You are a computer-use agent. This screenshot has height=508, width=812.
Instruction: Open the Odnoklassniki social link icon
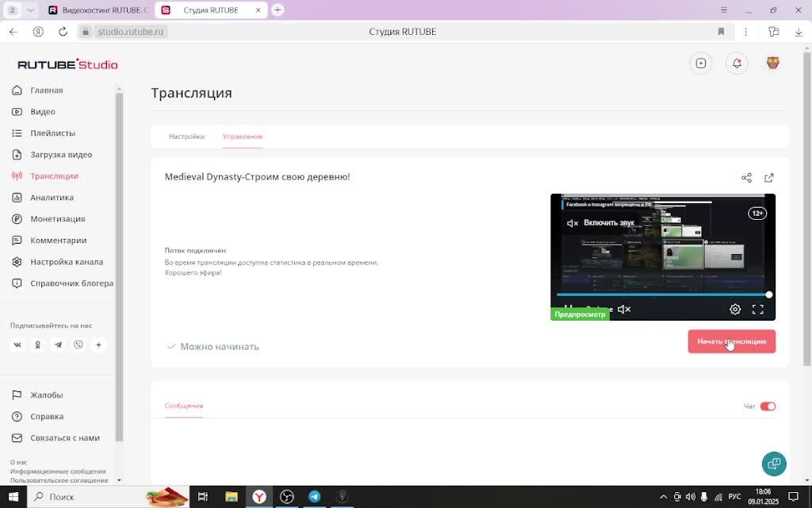click(x=38, y=345)
